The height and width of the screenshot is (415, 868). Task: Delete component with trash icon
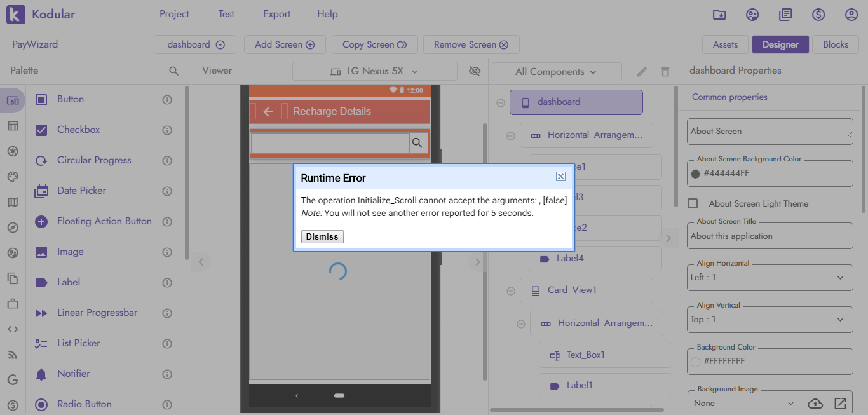coord(665,72)
